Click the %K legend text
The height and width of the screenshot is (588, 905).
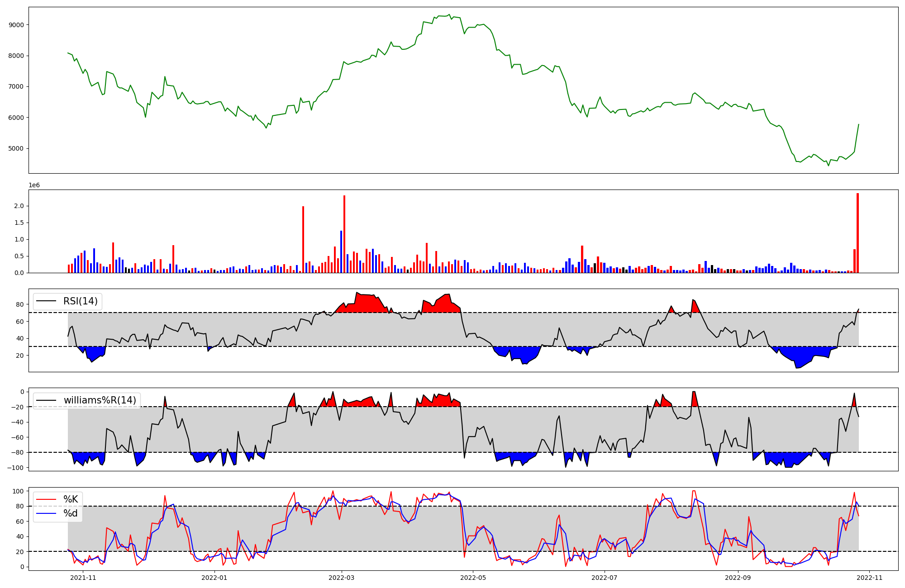coord(71,499)
